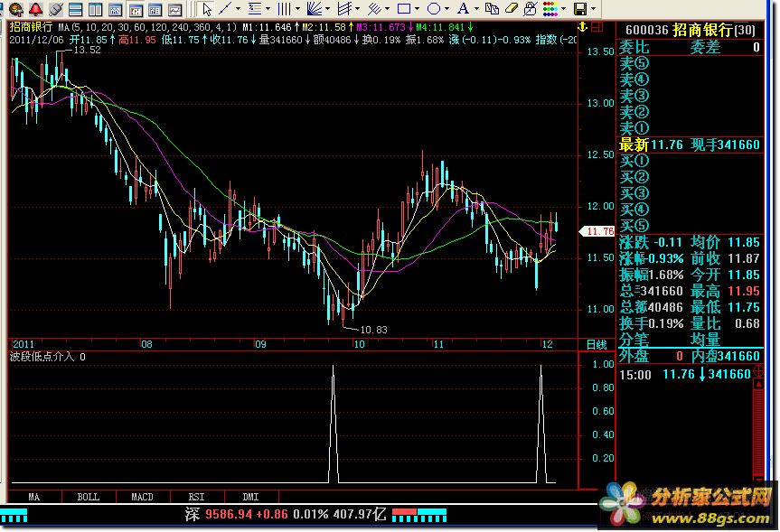
Task: Switch to the DMI indicator tab
Action: pyautogui.click(x=251, y=497)
